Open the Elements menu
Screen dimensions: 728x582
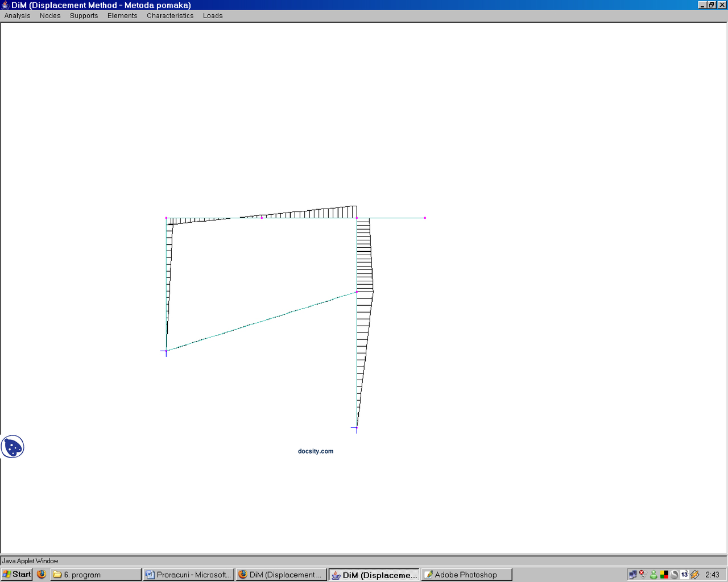(x=122, y=16)
